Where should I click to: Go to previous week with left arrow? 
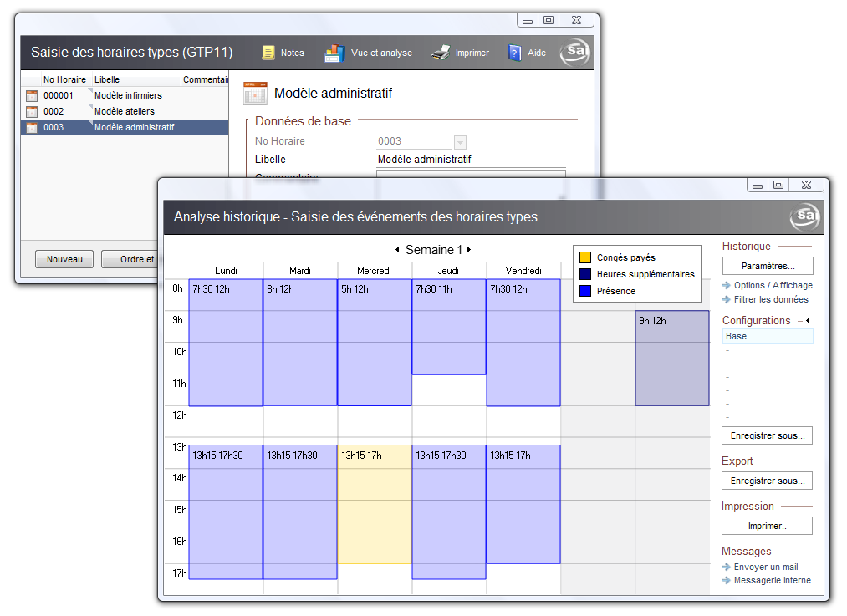click(x=397, y=250)
